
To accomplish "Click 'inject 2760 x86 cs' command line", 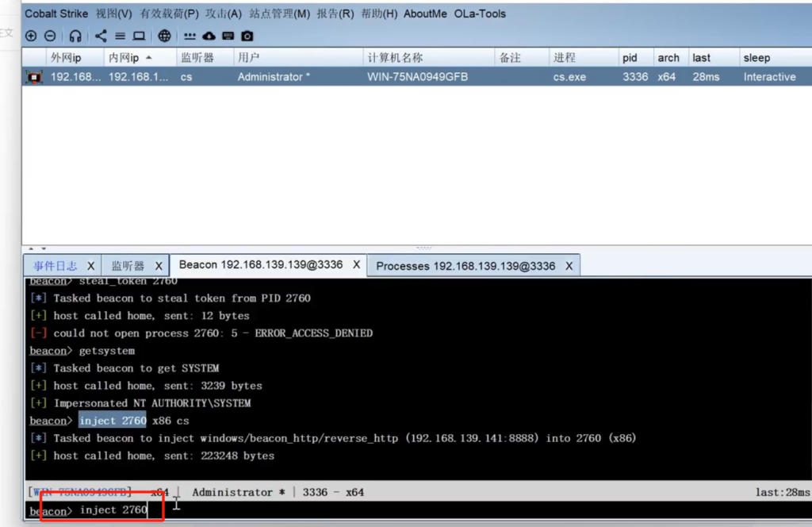I will pos(109,421).
